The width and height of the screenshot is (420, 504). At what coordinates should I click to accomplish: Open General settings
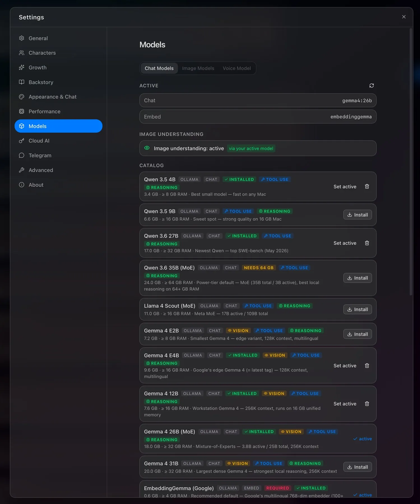point(59,38)
